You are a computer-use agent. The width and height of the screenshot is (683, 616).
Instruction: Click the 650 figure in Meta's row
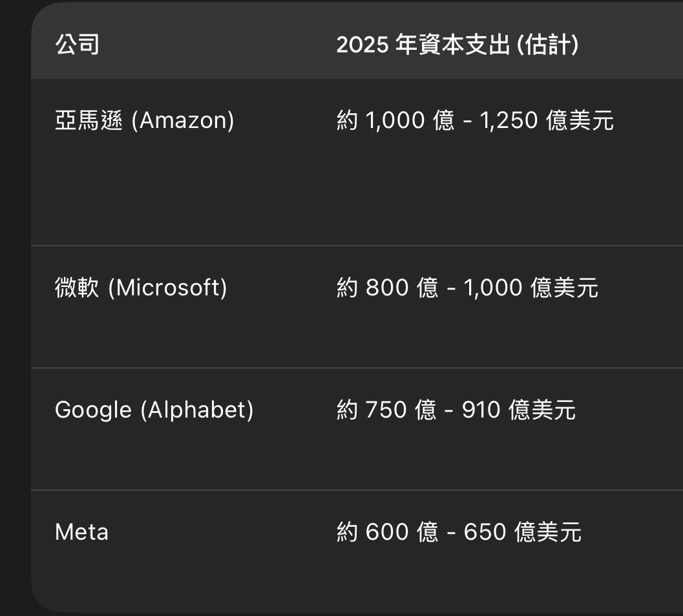coord(484,532)
